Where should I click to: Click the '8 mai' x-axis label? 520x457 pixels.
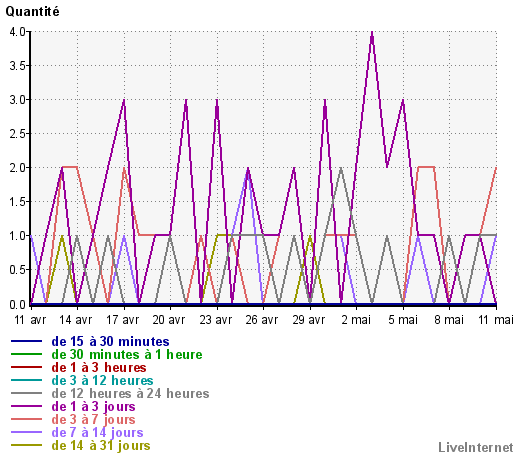[449, 320]
